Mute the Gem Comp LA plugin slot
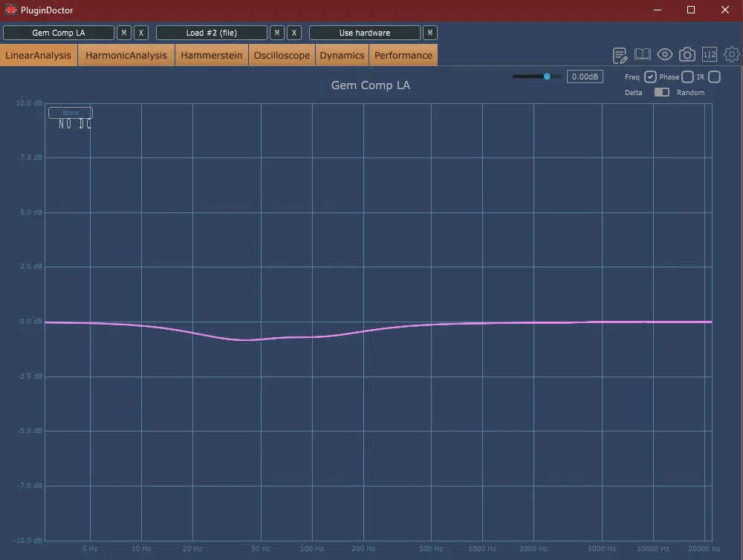This screenshot has height=560, width=743. [x=123, y=33]
